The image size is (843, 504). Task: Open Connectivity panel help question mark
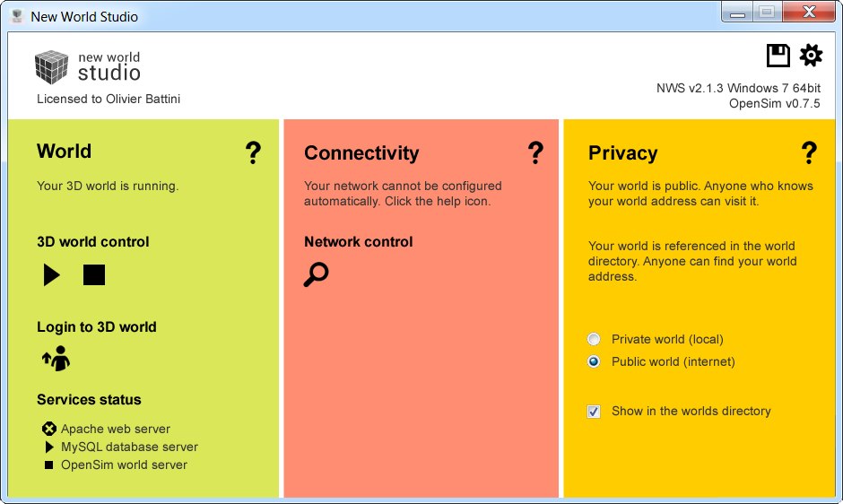pyautogui.click(x=535, y=152)
